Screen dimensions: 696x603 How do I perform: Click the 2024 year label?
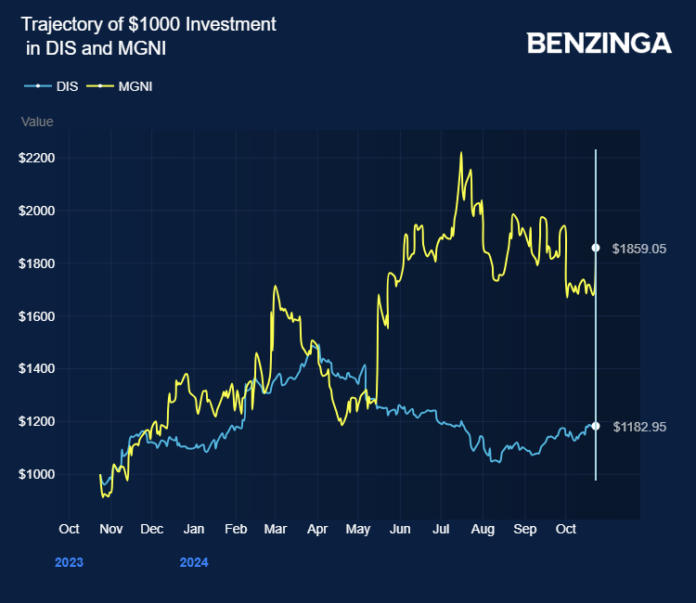(x=194, y=563)
